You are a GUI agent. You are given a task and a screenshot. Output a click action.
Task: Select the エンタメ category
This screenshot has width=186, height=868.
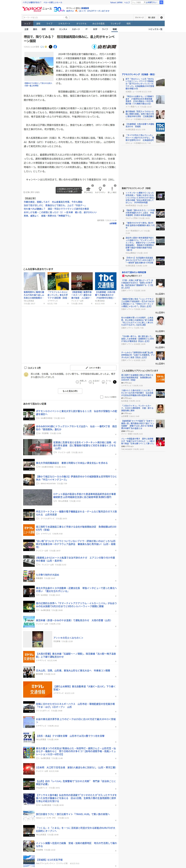(x=63, y=29)
